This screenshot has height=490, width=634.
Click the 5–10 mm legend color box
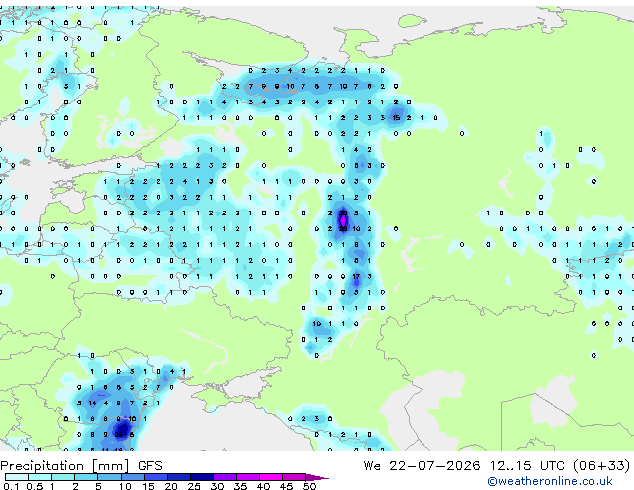point(109,477)
